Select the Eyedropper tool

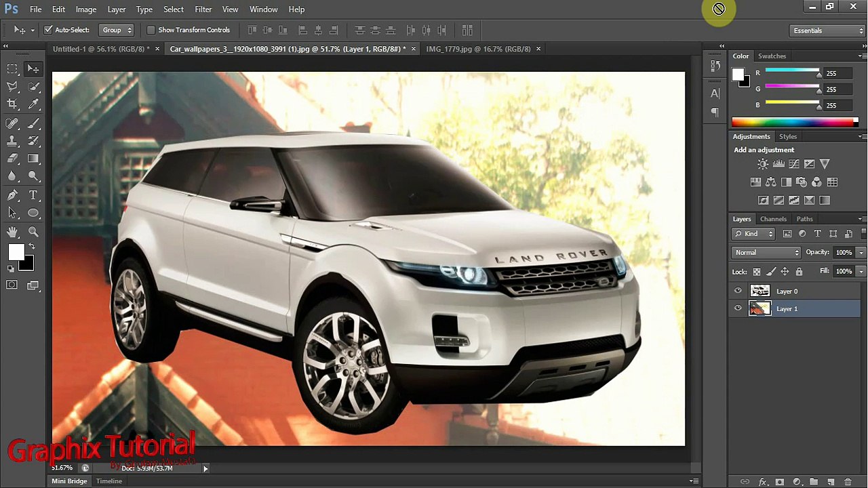click(x=33, y=104)
